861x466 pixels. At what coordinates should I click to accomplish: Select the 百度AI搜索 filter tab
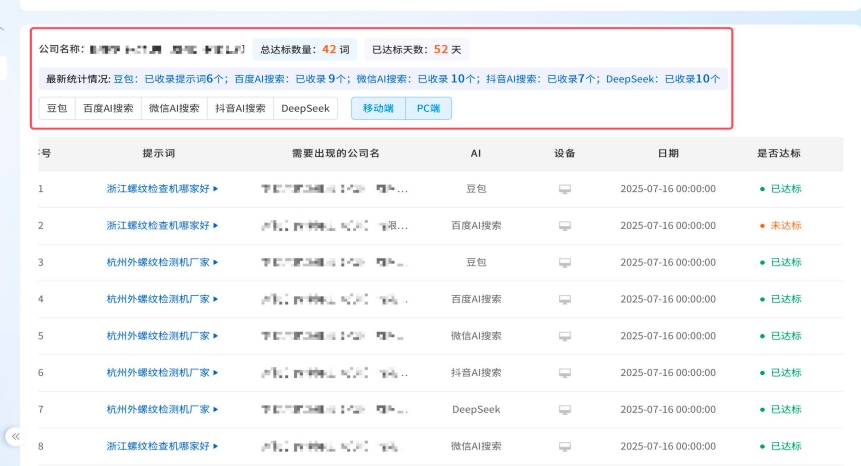pyautogui.click(x=108, y=108)
